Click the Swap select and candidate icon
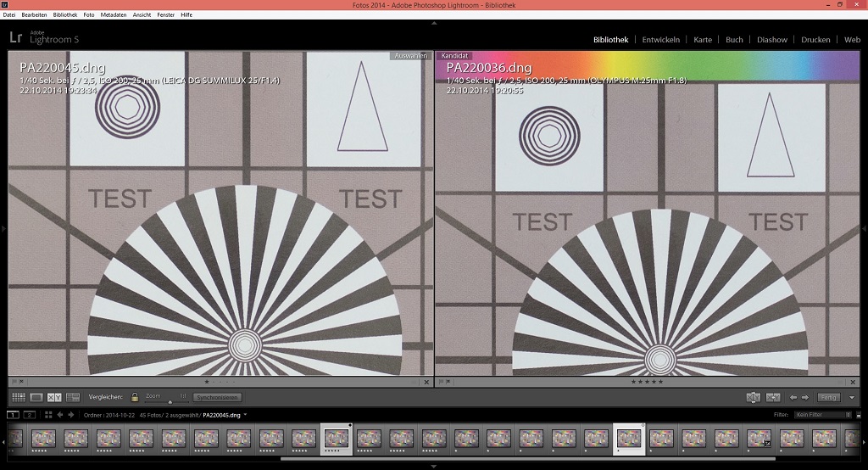Viewport: 868px width, 470px height. pos(753,397)
